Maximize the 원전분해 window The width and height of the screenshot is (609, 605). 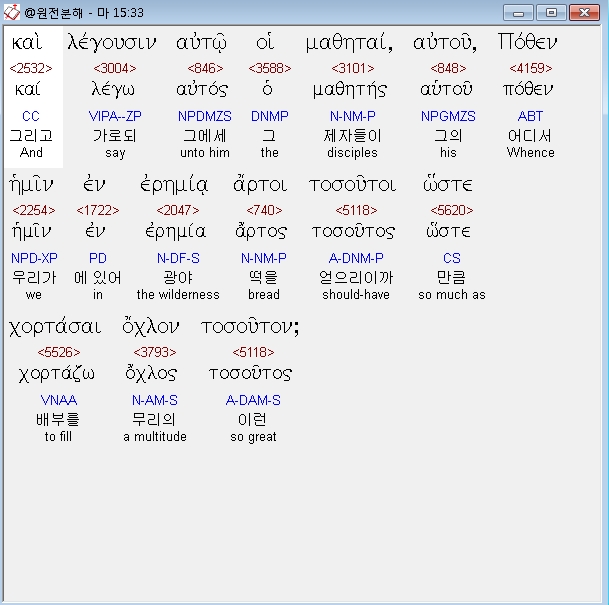551,13
